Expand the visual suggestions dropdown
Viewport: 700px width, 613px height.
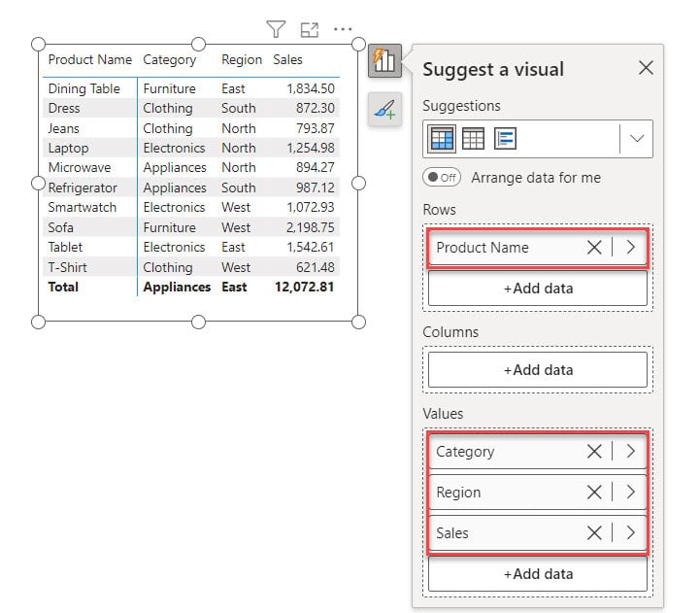coord(637,139)
